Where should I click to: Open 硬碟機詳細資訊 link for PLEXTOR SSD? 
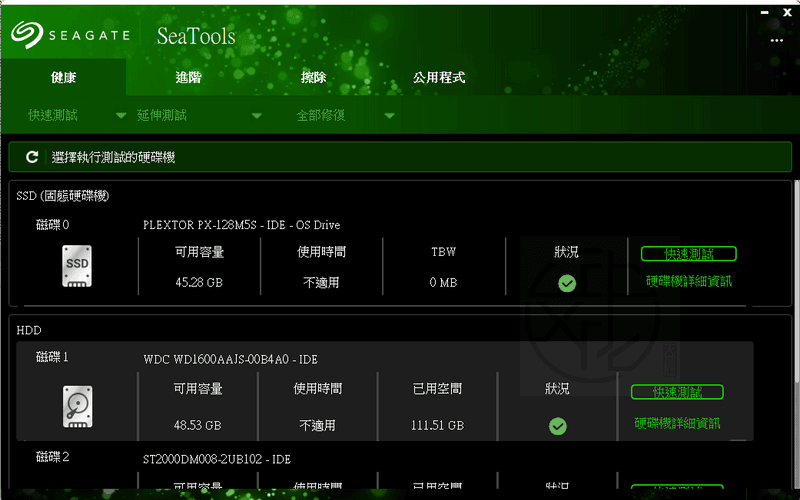(689, 281)
